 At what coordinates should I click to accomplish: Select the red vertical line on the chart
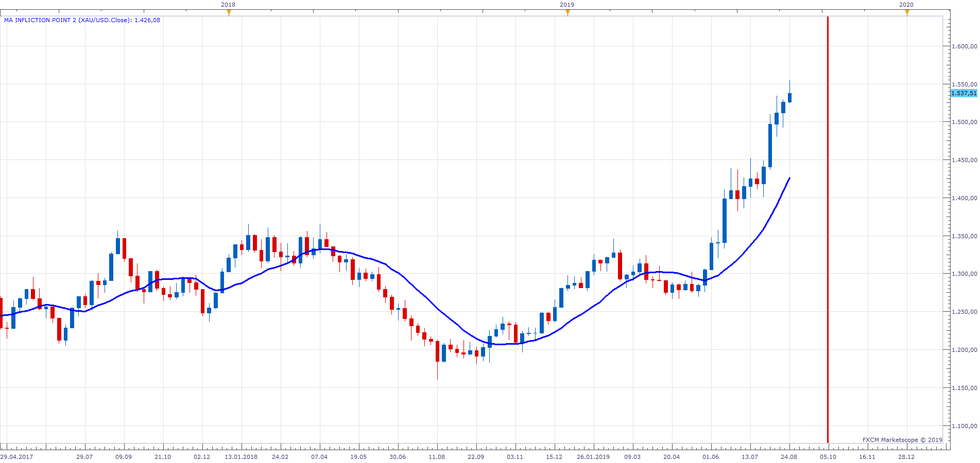[828, 229]
